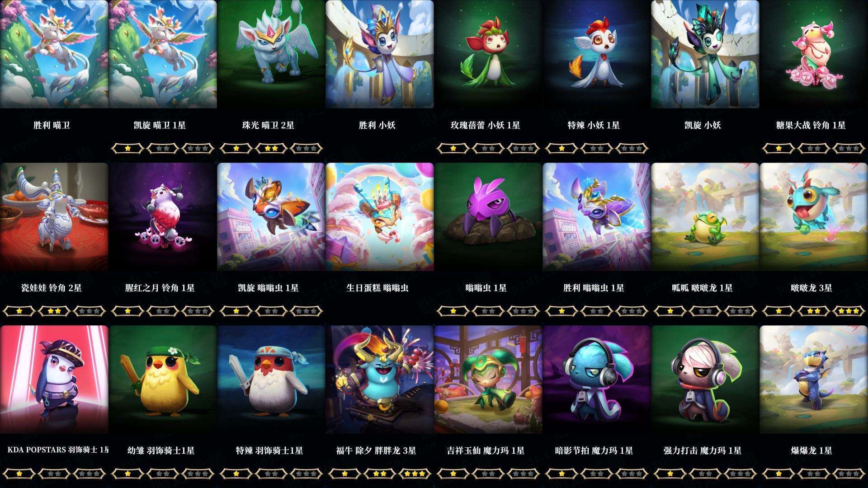This screenshot has width=868, height=488.
Task: Pick the 瓷娃娃 铃角 porcelain figure image
Action: pos(54,217)
